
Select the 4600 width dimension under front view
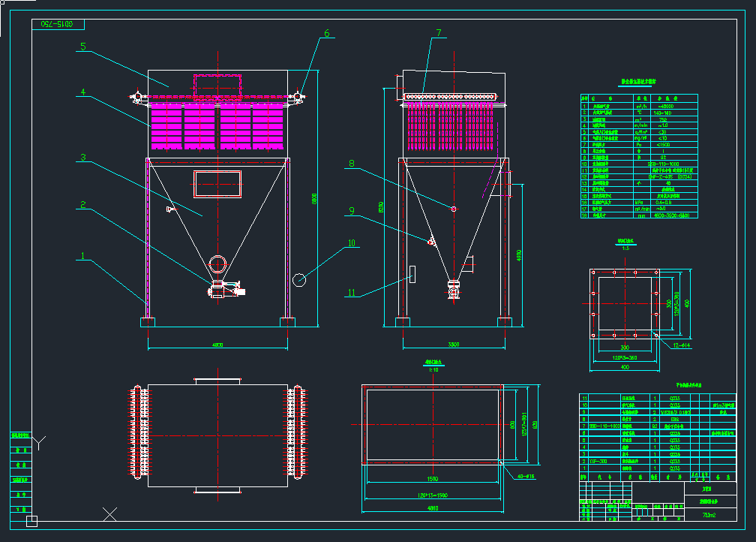pos(217,345)
